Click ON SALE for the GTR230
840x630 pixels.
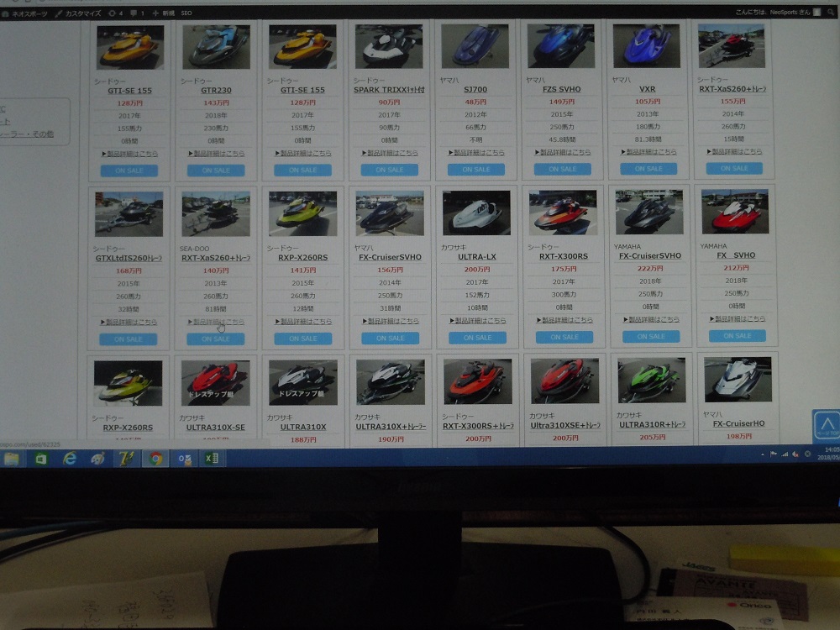tap(216, 171)
